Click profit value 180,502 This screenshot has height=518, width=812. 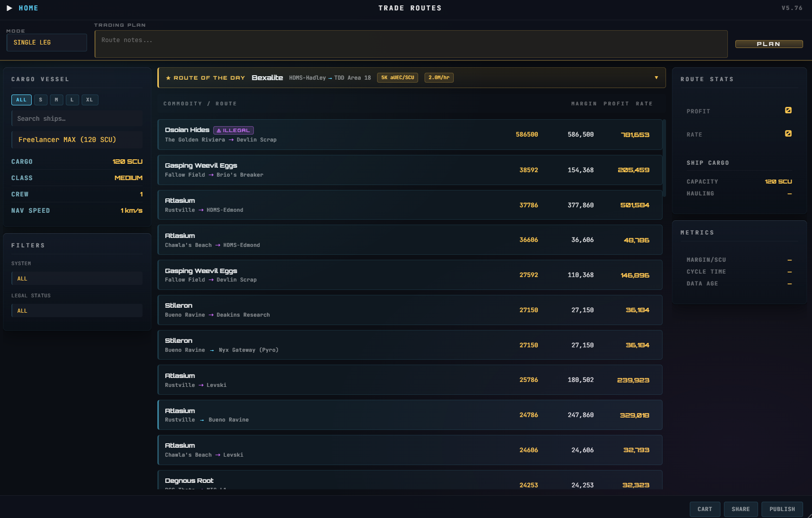[x=580, y=380]
